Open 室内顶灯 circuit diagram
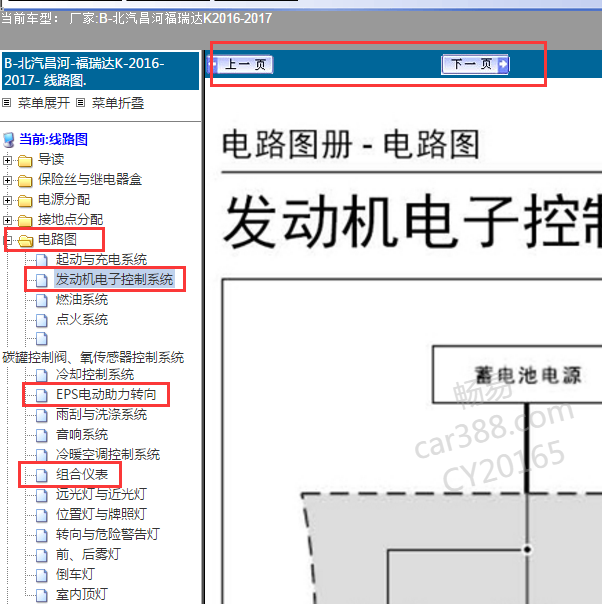This screenshot has height=604, width=602. click(x=82, y=595)
